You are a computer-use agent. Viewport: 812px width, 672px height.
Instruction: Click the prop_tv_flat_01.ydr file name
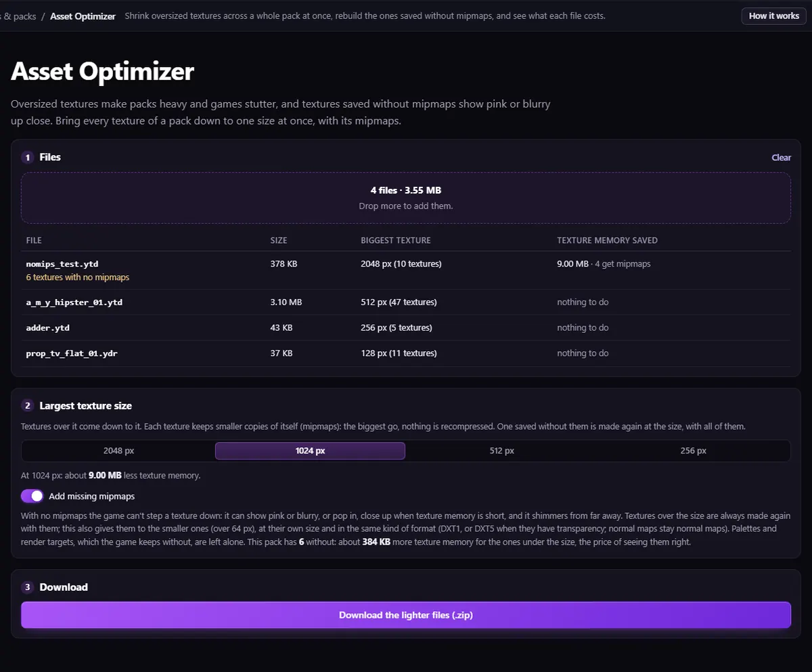coord(72,353)
